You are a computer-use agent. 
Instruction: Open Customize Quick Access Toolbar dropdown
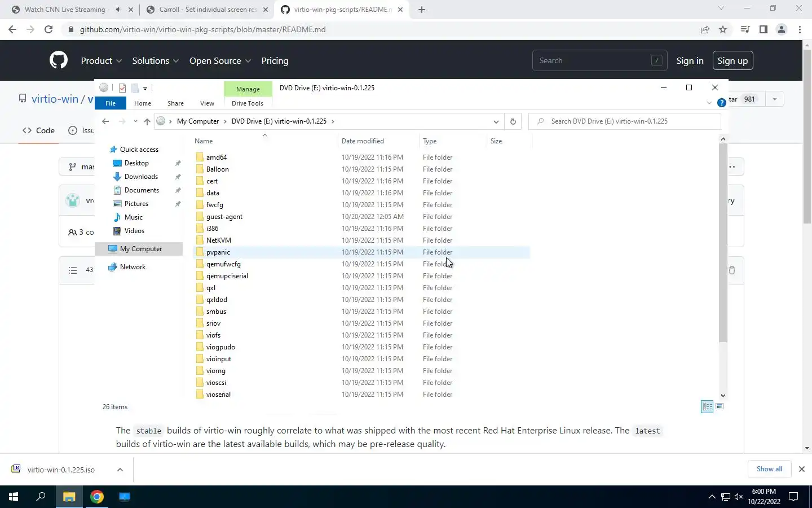145,88
